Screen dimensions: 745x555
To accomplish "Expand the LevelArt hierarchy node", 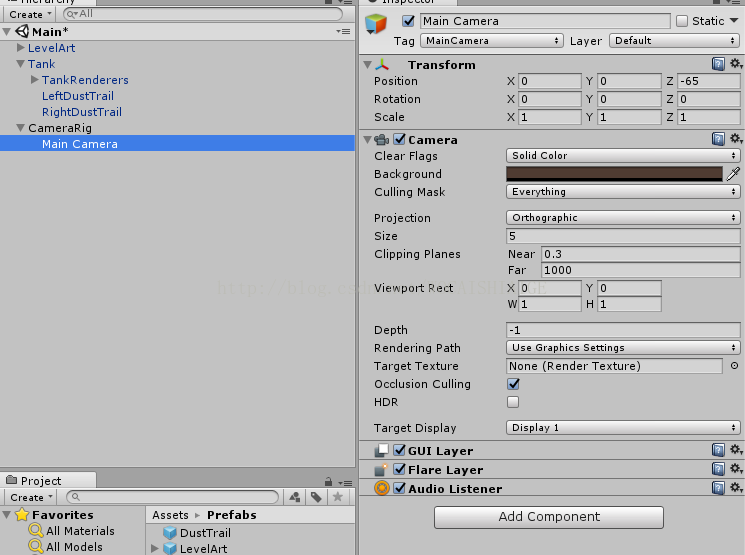I will click(20, 48).
